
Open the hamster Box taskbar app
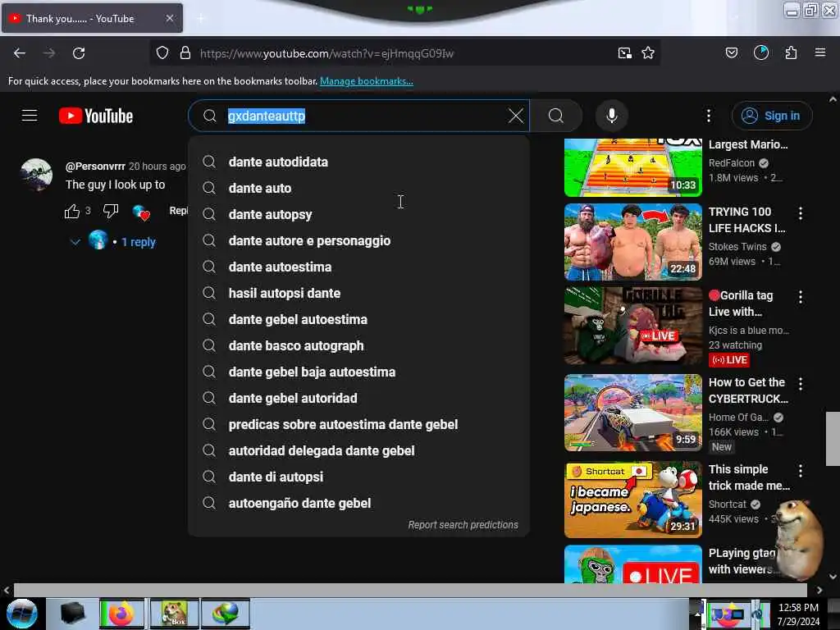point(174,614)
